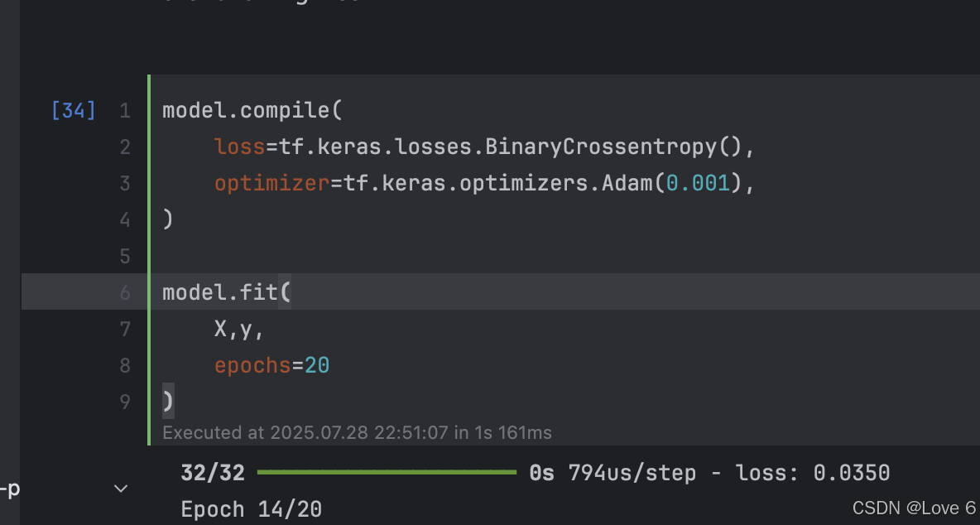Click line number 1 in the gutter
The image size is (980, 525).
coord(125,111)
